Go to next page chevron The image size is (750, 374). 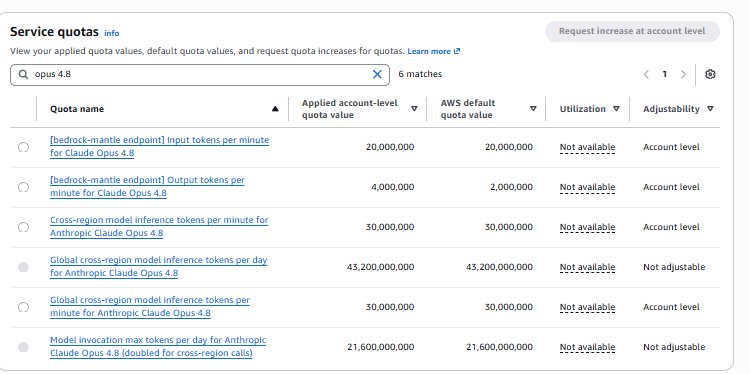pos(683,74)
